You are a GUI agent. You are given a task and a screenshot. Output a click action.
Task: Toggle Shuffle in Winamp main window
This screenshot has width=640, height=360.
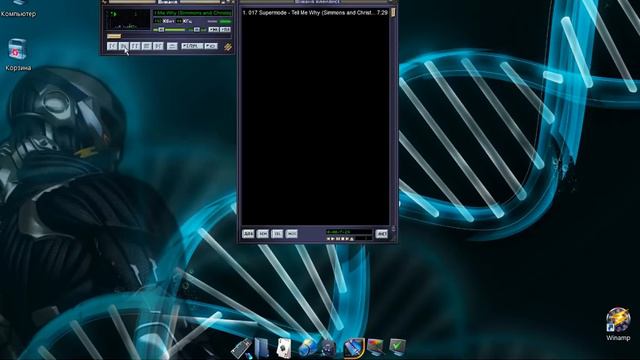coord(192,46)
